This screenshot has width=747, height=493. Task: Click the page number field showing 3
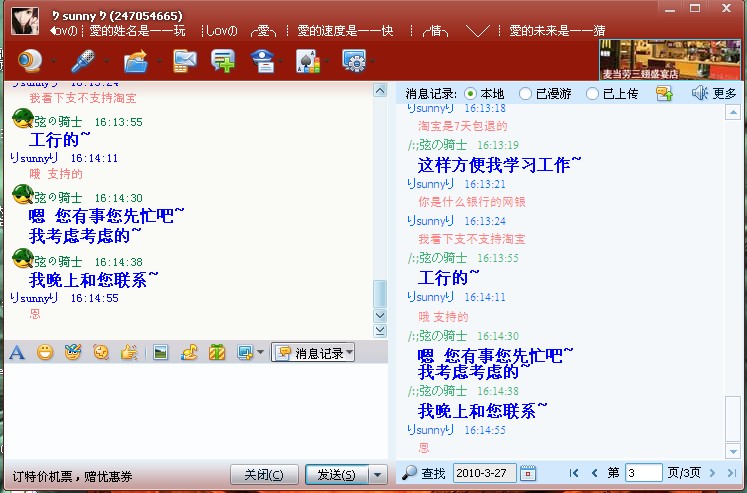coord(643,473)
